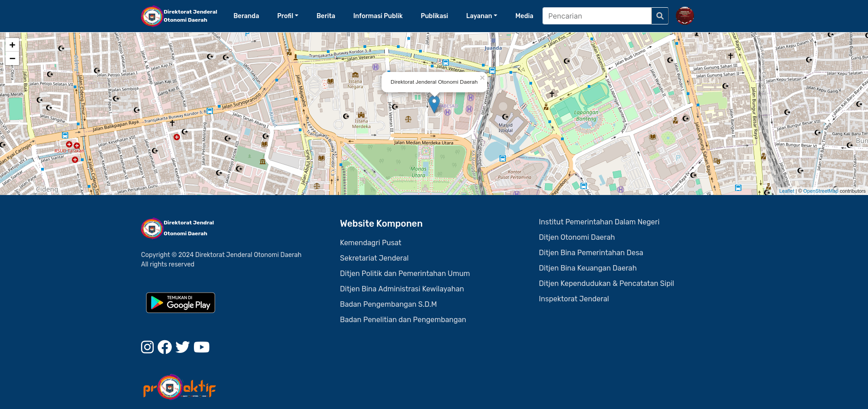Screen dimensions: 868x409
Task: Click the map zoom out button
Action: [x=13, y=58]
